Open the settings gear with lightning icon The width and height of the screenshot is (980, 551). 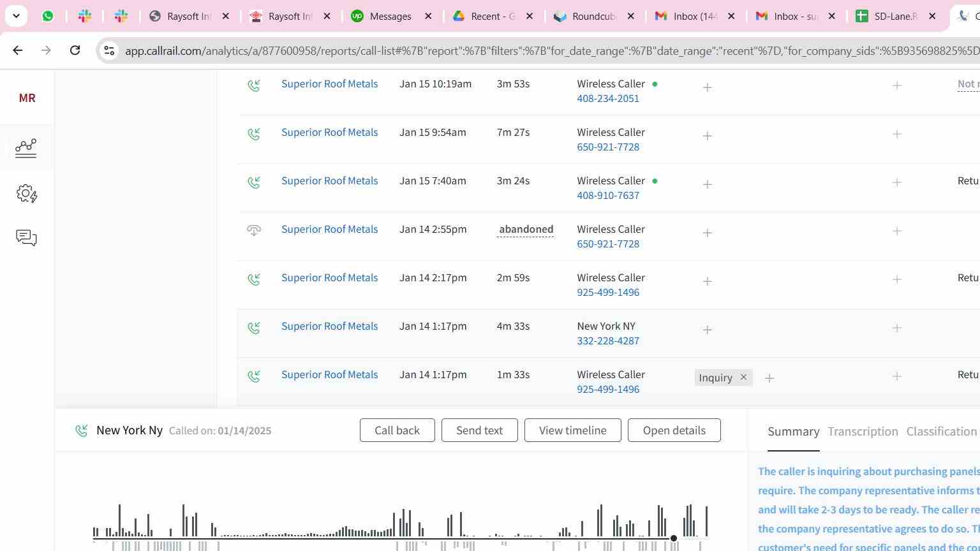(x=27, y=194)
